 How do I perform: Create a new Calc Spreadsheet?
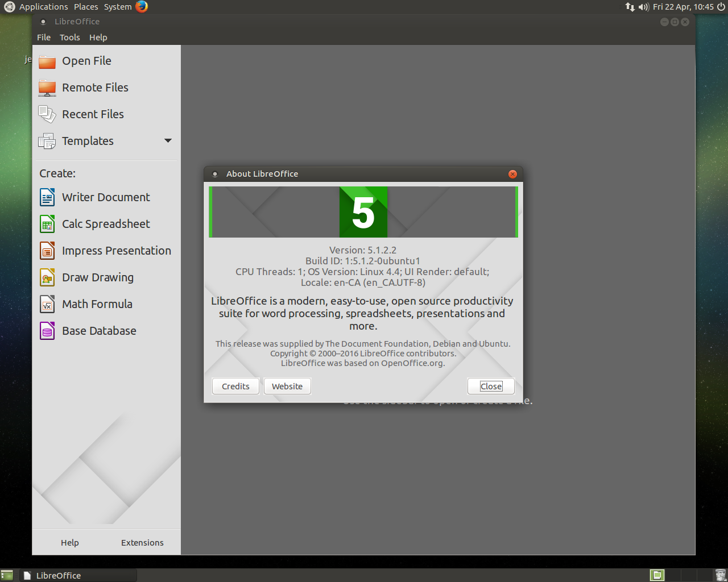click(x=106, y=224)
